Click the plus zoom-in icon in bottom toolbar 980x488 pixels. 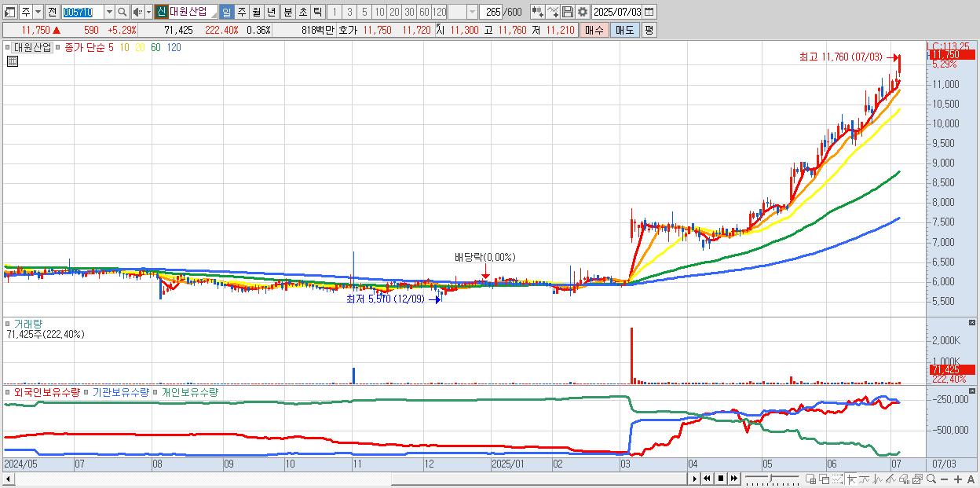(958, 479)
